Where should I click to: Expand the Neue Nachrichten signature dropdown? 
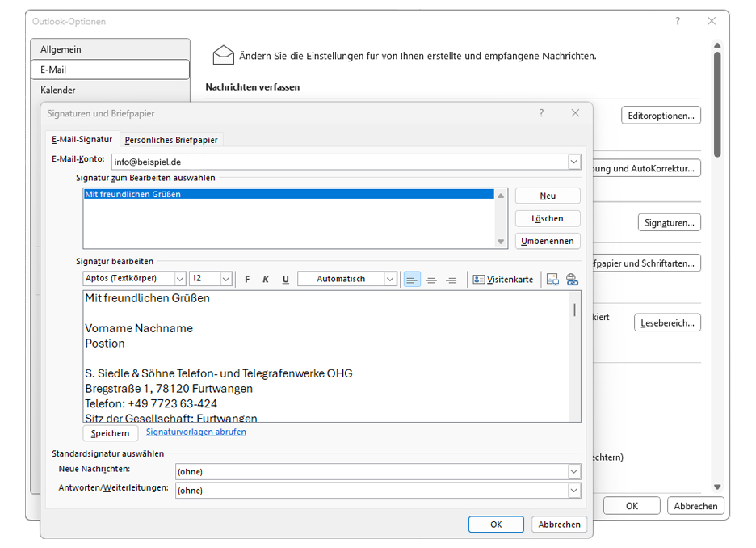(573, 471)
